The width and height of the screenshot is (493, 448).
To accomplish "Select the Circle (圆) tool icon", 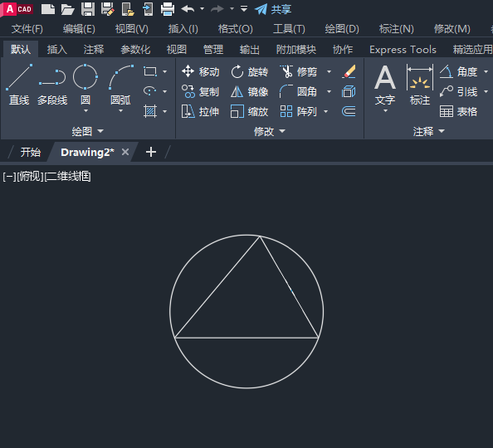I will coord(85,76).
